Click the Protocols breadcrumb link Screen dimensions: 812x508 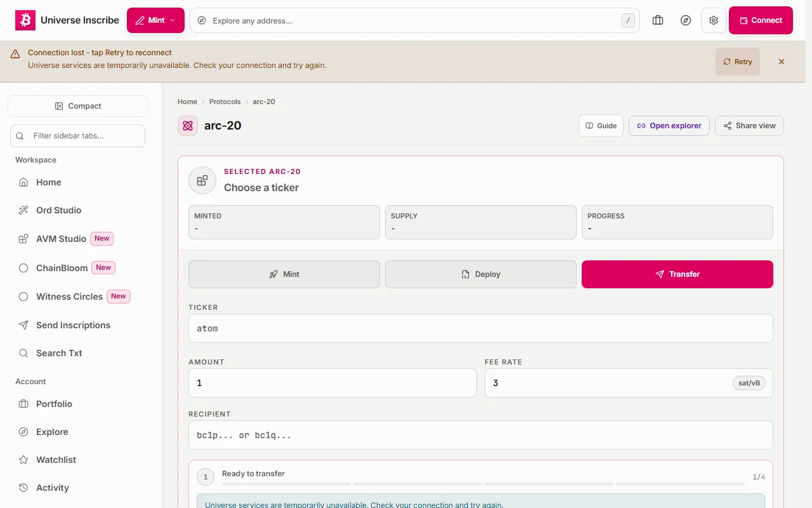coord(225,102)
